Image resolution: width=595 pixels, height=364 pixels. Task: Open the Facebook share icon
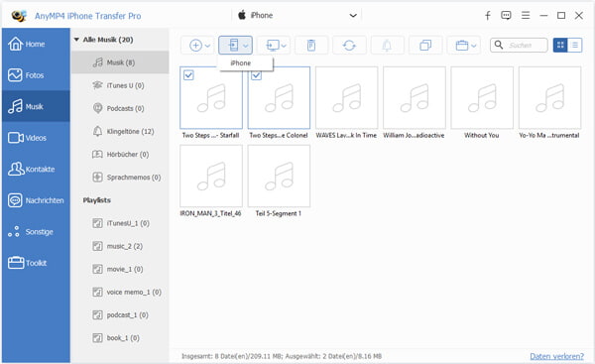click(488, 15)
